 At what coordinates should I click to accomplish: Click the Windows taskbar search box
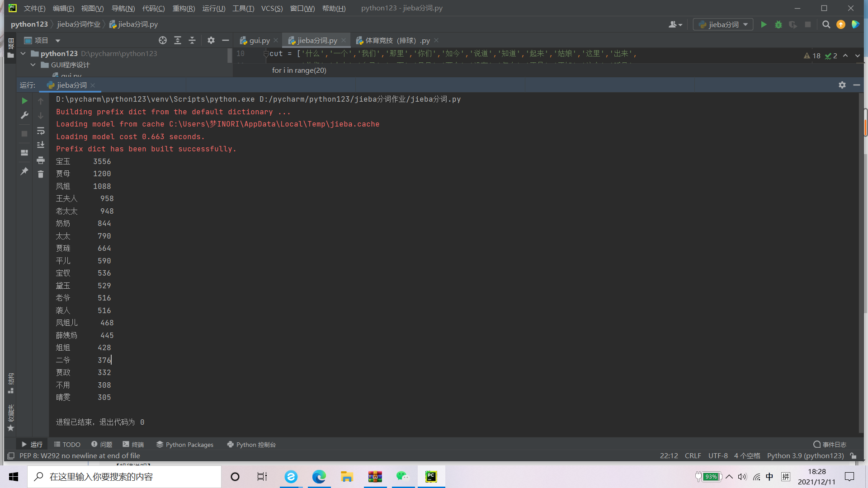click(124, 477)
